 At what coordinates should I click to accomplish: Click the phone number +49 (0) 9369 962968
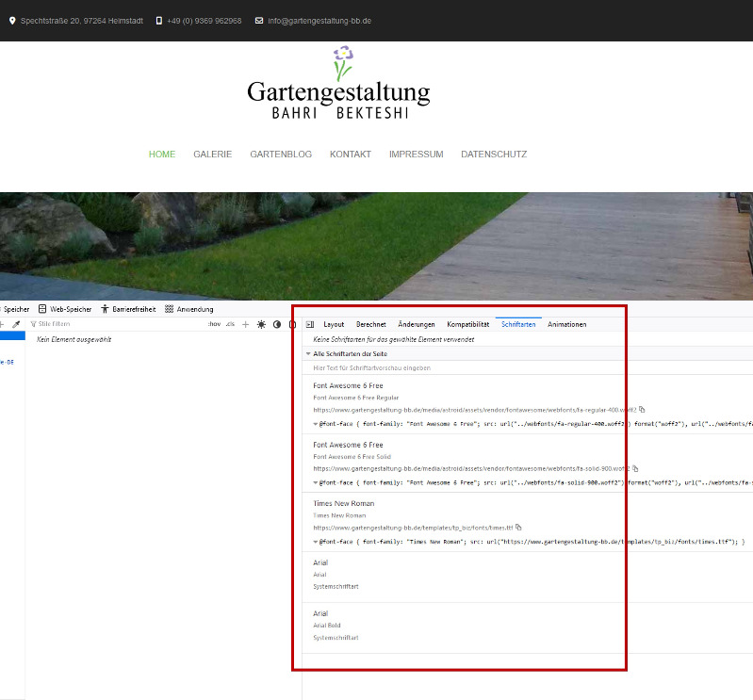coord(205,21)
